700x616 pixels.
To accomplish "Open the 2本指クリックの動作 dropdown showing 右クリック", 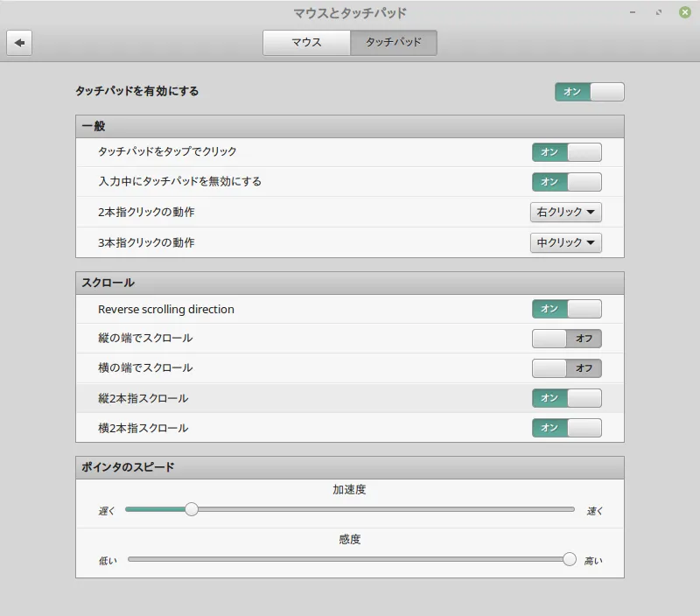I will (565, 212).
